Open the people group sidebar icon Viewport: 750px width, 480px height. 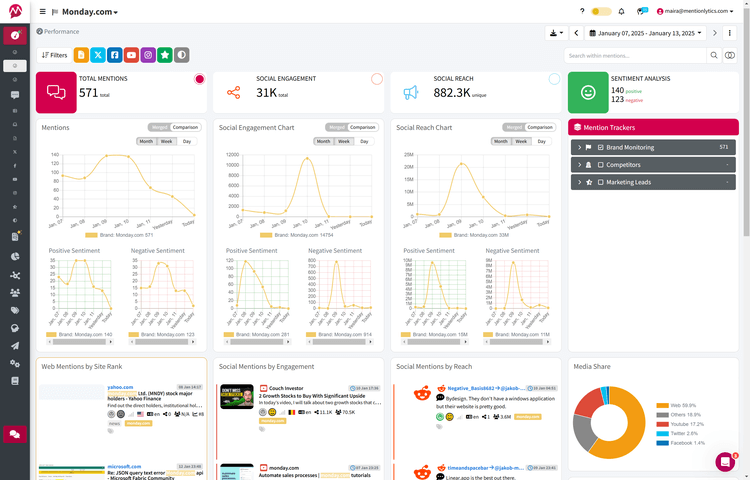coord(15,293)
